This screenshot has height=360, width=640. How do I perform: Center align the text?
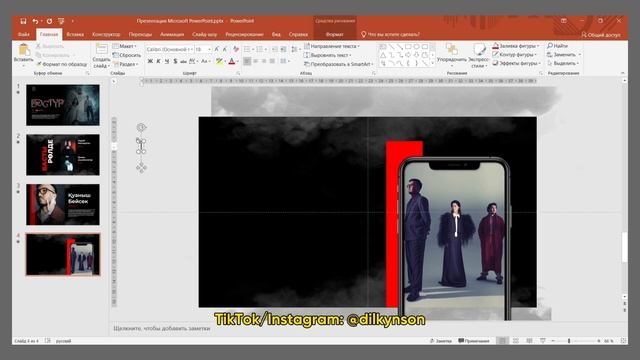click(x=256, y=61)
